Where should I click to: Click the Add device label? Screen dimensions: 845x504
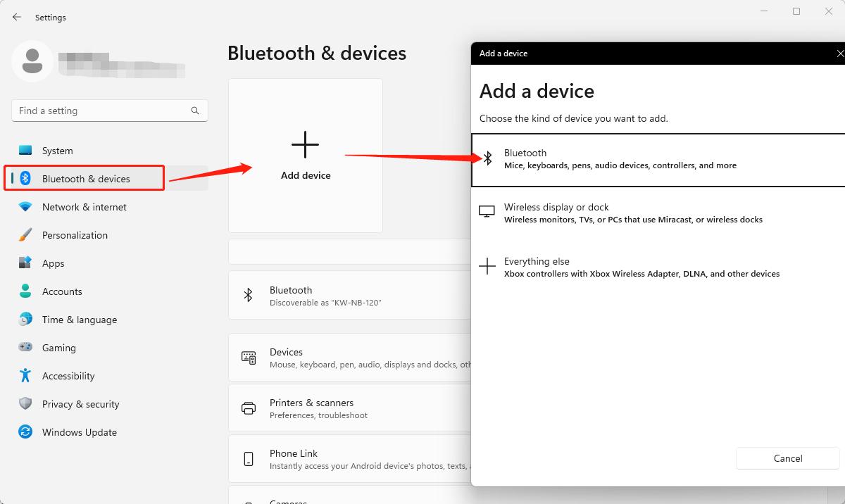(306, 175)
